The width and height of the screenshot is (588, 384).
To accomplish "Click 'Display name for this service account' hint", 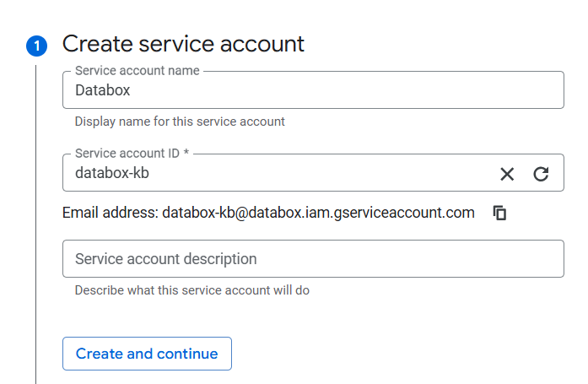I will [180, 122].
